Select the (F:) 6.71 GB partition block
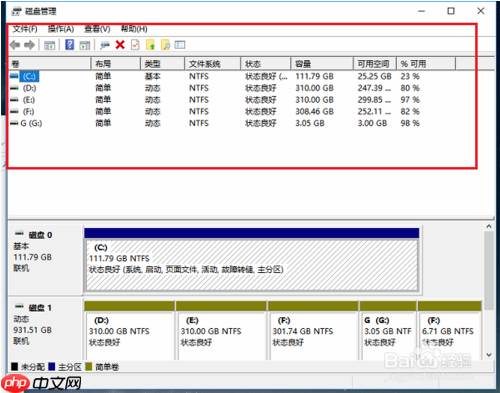 point(450,331)
